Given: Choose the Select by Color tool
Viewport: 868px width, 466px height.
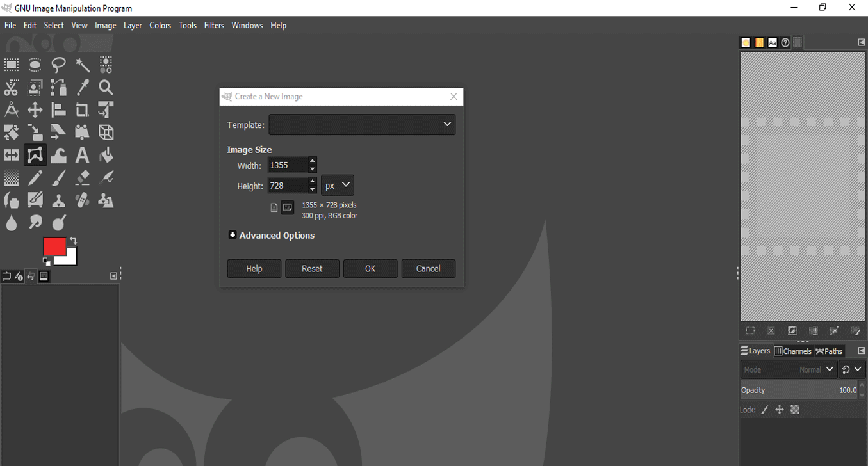Looking at the screenshot, I should 106,64.
